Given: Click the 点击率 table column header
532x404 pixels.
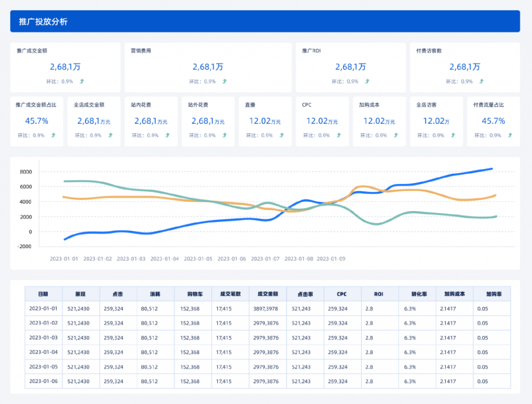Looking at the screenshot, I should pyautogui.click(x=305, y=294).
